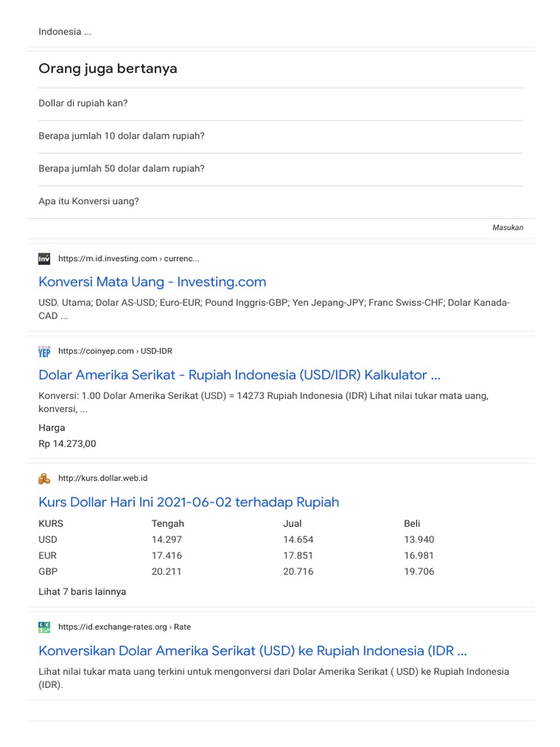Open "Konversi Mata Uang - Investing.com" result
Viewport: 560px width, 747px height.
click(x=152, y=282)
